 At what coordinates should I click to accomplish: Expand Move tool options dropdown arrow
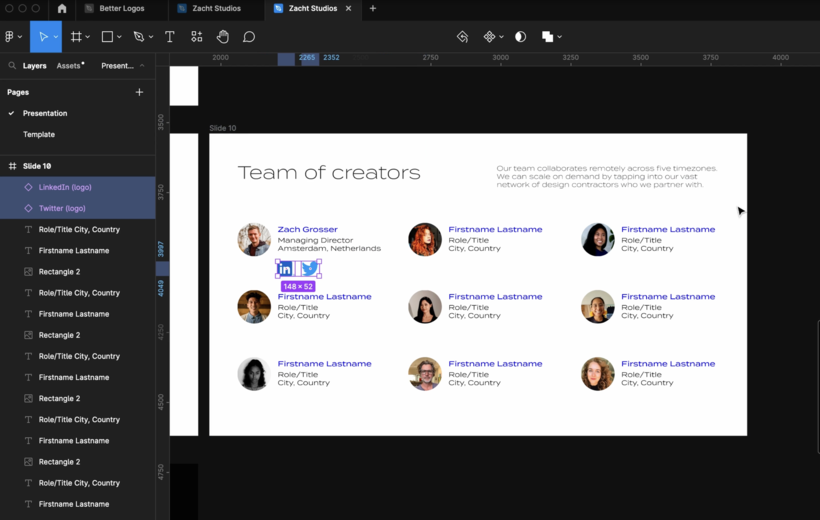(x=55, y=37)
